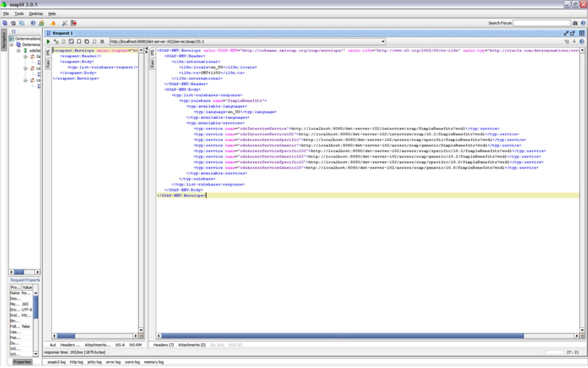Open request help with the blue question icon
The height and width of the screenshot is (368, 588).
coord(582,42)
